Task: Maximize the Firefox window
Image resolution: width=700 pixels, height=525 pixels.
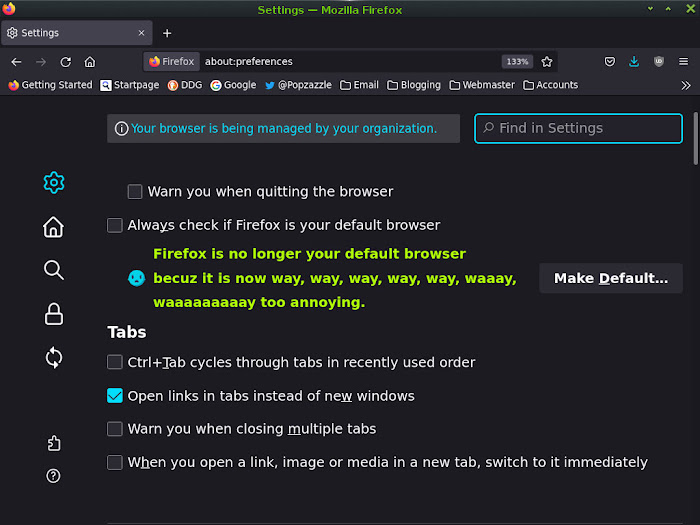Action: [668, 9]
